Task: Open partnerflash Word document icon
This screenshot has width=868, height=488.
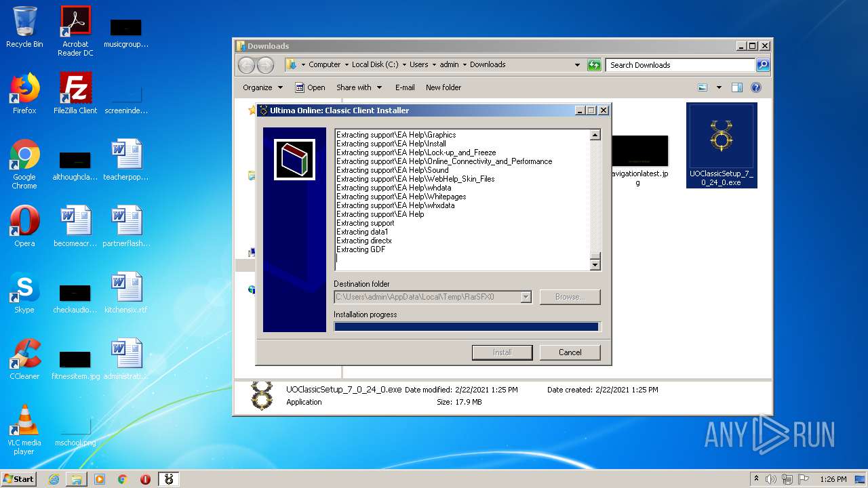Action: (126, 226)
